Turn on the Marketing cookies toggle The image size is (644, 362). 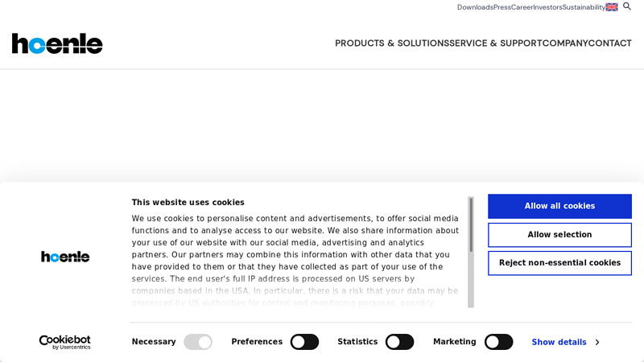498,342
